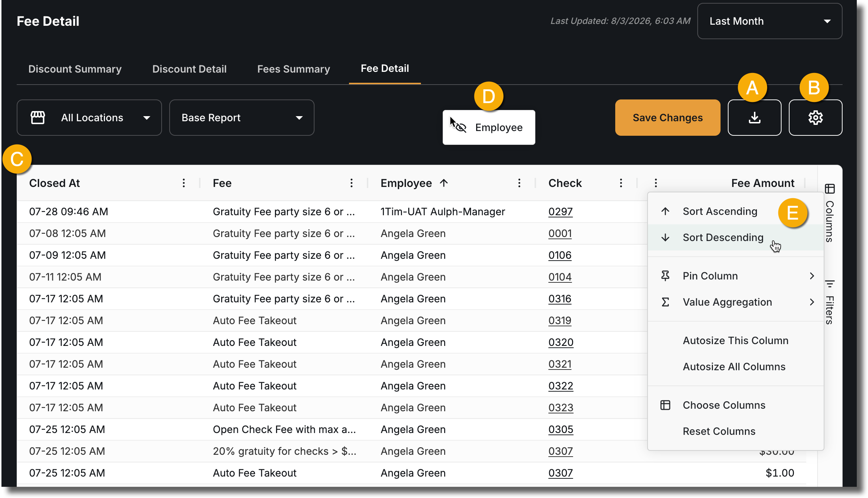Open check link 0297
Viewport: 868px width, 498px height.
[x=560, y=212]
